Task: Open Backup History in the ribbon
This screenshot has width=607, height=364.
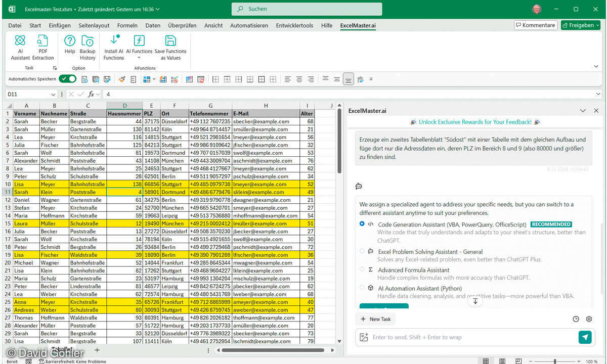Action: (x=88, y=48)
